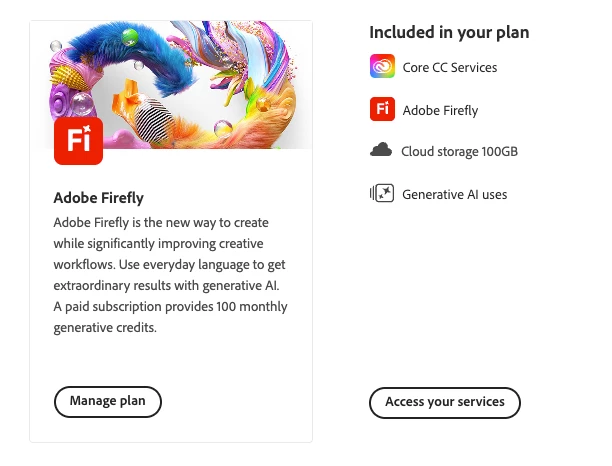This screenshot has height=466, width=612.
Task: Select the Adobe Firefly plan list label
Action: (x=440, y=109)
